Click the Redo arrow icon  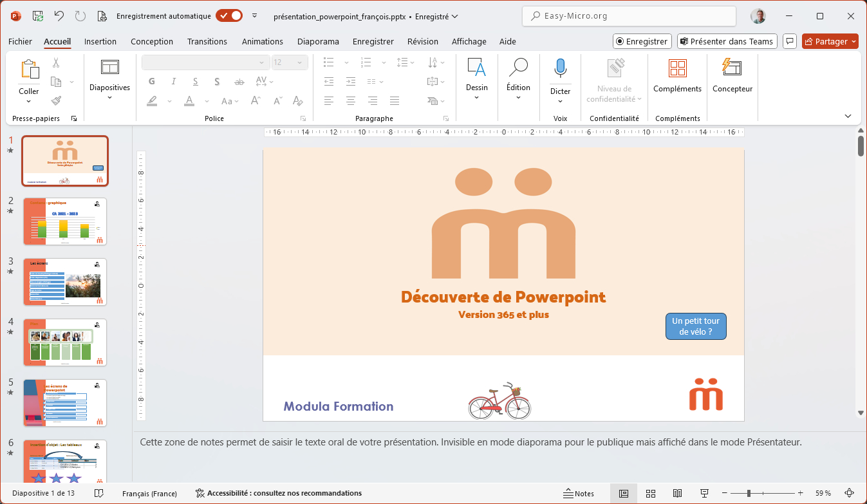[x=80, y=16]
